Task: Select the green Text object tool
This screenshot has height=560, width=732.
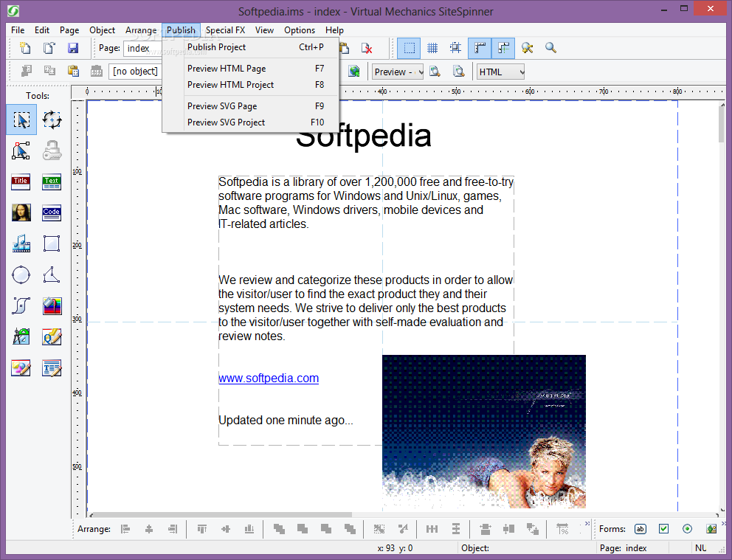Action: click(x=52, y=182)
